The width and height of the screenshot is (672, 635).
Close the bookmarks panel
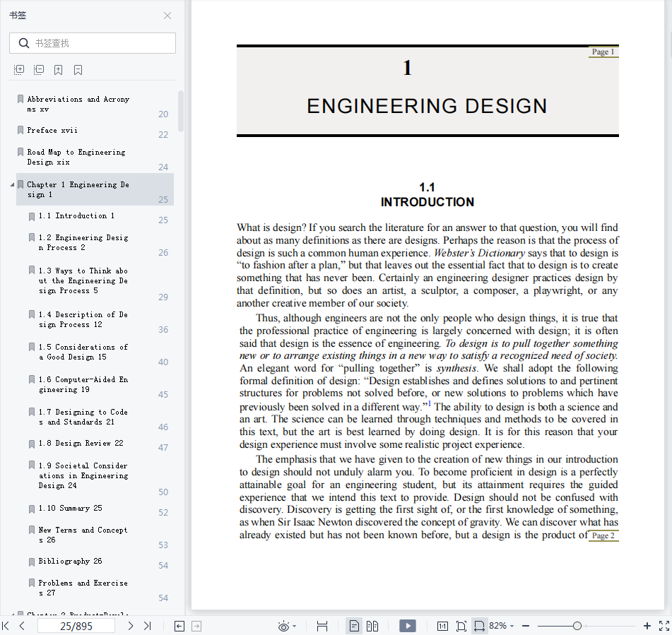tap(167, 16)
